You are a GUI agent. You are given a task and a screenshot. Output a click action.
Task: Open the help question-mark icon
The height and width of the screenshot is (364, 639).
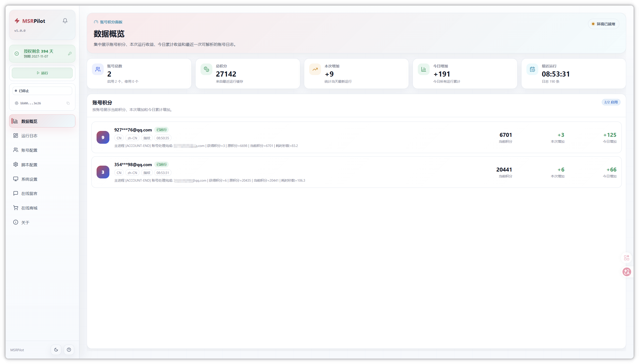[x=69, y=349]
